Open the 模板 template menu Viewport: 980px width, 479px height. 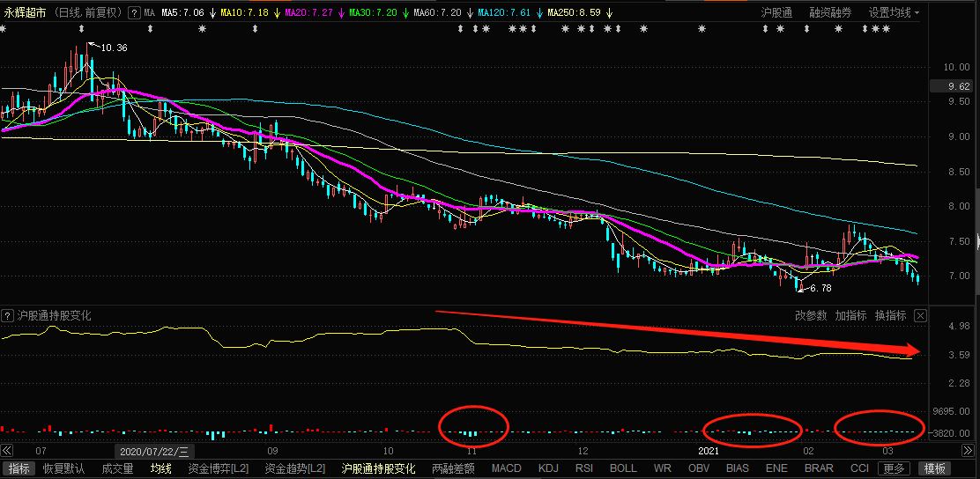tap(935, 468)
